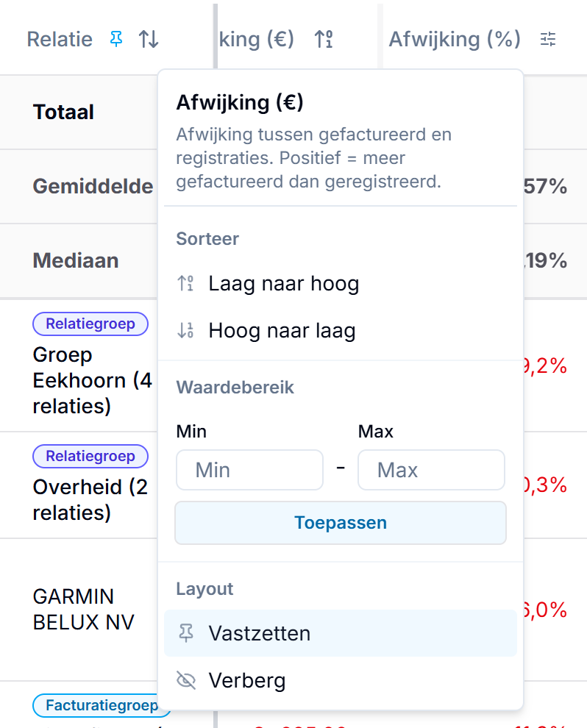This screenshot has width=587, height=728.
Task: Click the Facturatiegroep badge
Action: [x=102, y=705]
